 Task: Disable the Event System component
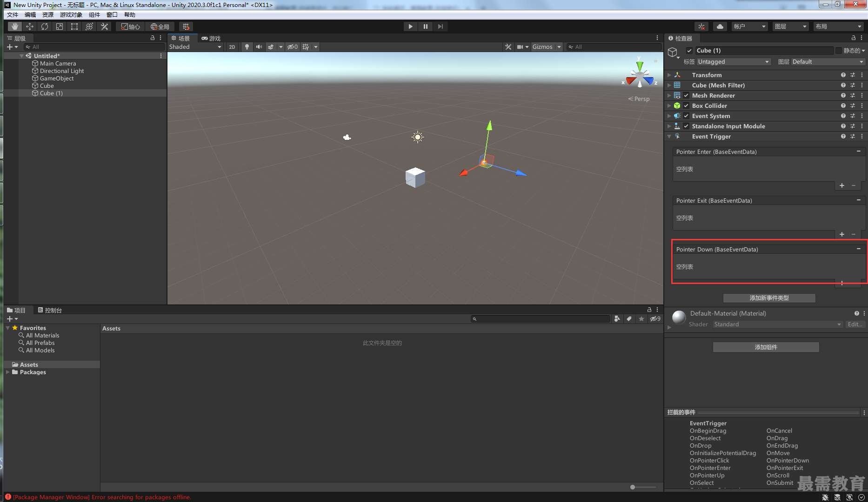pyautogui.click(x=686, y=116)
